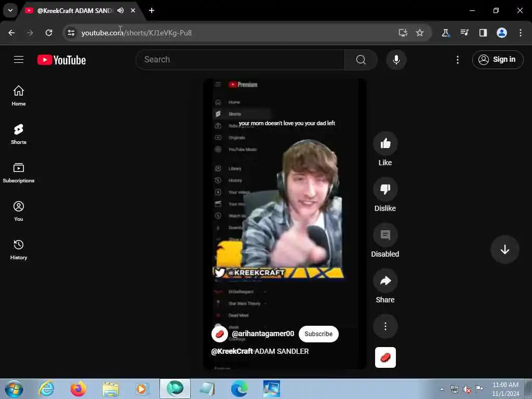Click the address bar URL

click(x=137, y=33)
